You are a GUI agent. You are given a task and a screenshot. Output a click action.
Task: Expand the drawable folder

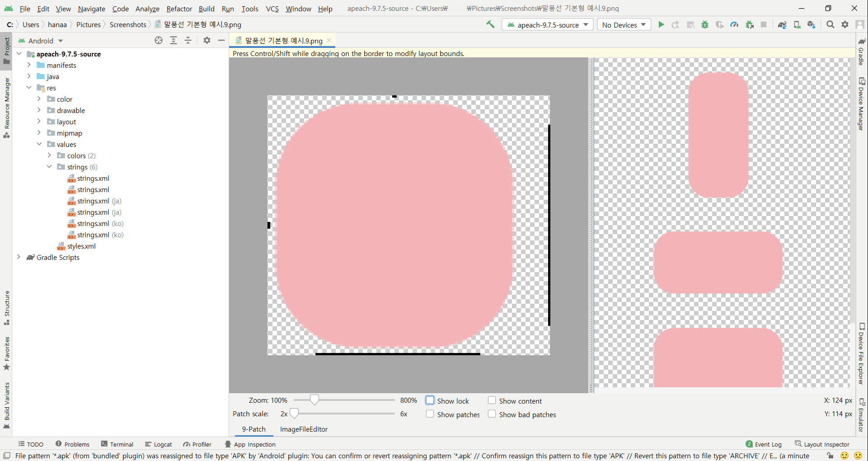pos(39,110)
